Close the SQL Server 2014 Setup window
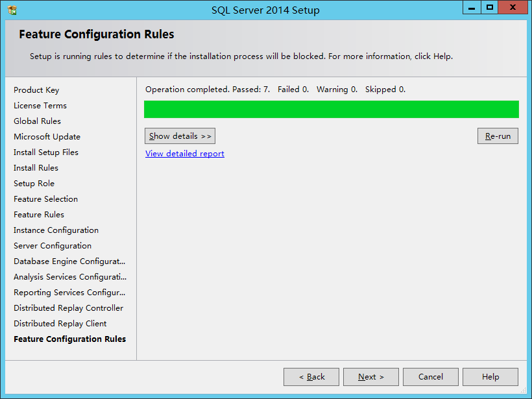 pyautogui.click(x=513, y=8)
